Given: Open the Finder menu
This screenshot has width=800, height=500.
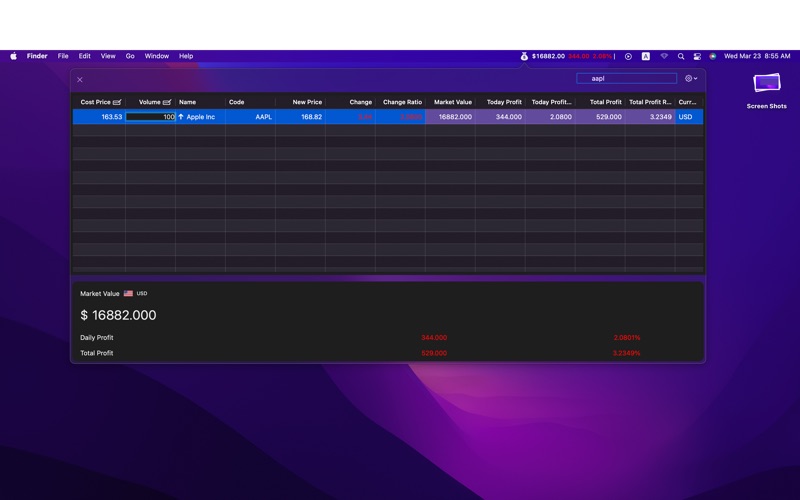Looking at the screenshot, I should [37, 56].
